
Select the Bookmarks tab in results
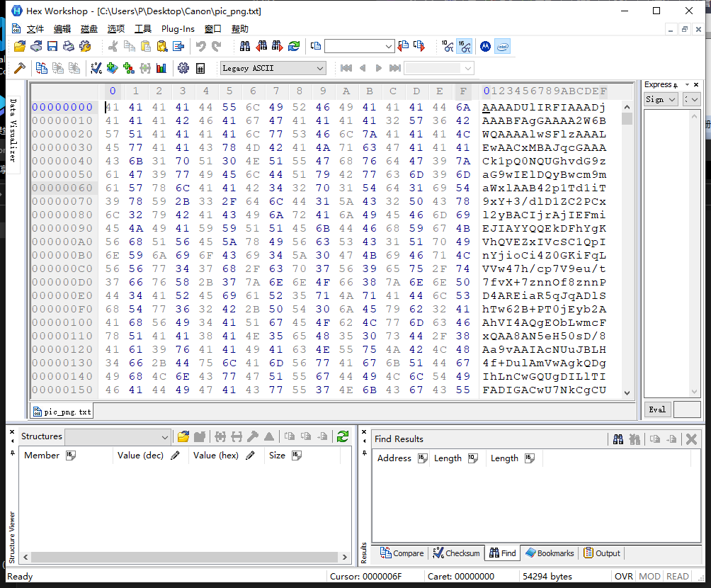(550, 553)
